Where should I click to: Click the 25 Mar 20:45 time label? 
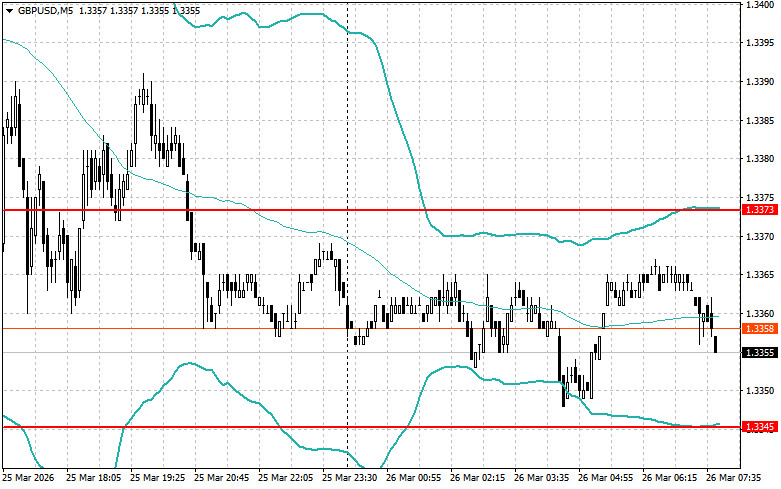pyautogui.click(x=222, y=478)
